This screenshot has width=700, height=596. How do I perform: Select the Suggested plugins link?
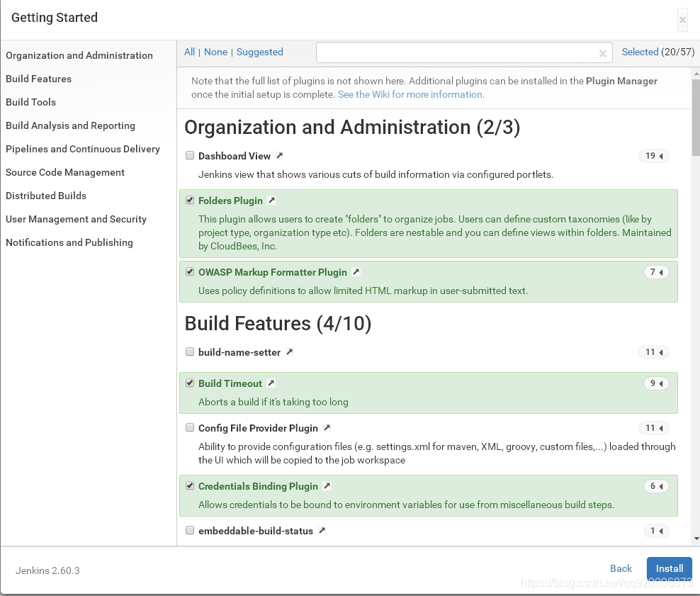pyautogui.click(x=259, y=52)
